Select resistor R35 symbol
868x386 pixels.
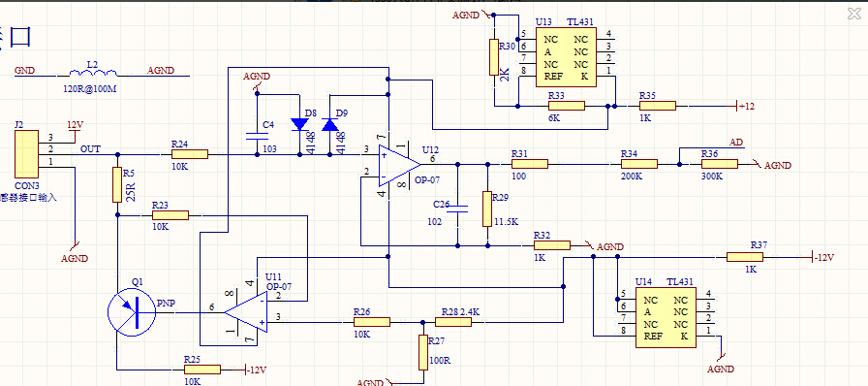(658, 106)
